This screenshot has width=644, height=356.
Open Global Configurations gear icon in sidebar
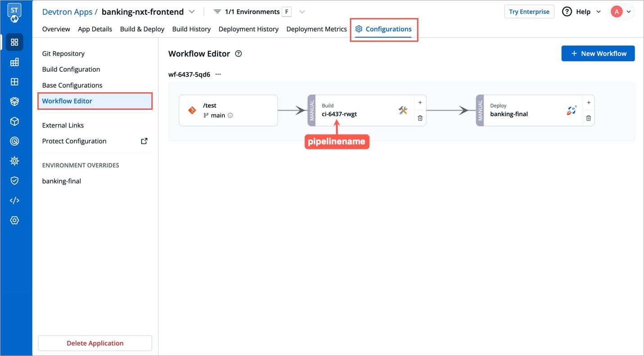14,220
